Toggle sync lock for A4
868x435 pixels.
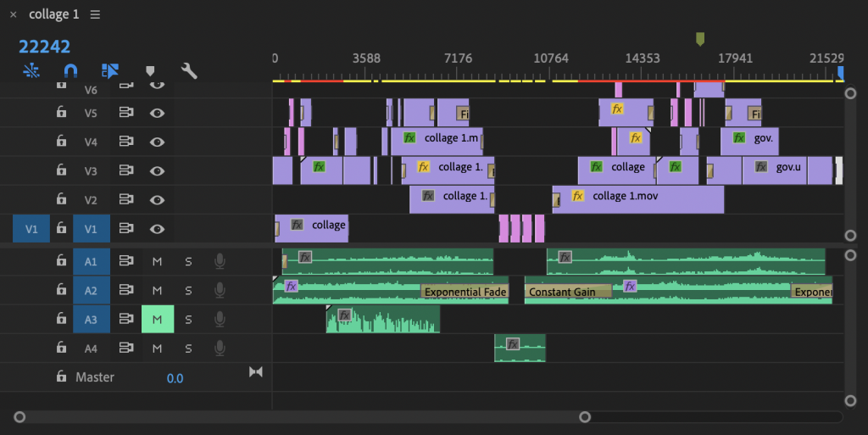126,348
